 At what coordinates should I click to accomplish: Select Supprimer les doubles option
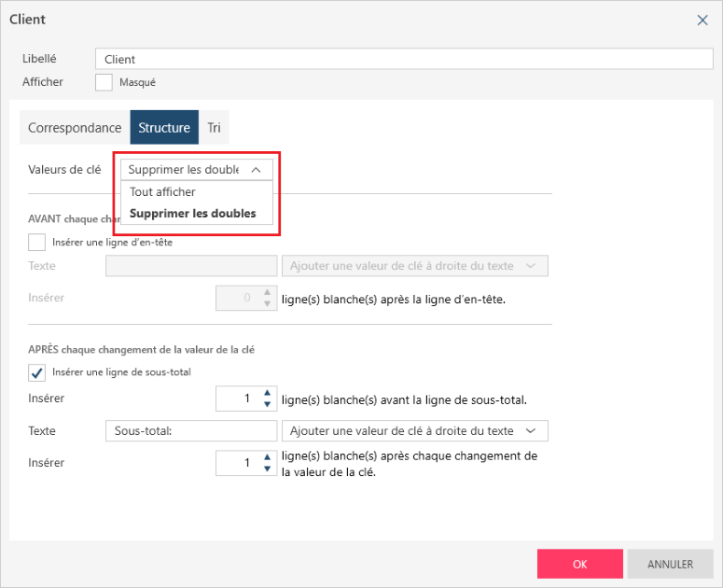point(192,214)
